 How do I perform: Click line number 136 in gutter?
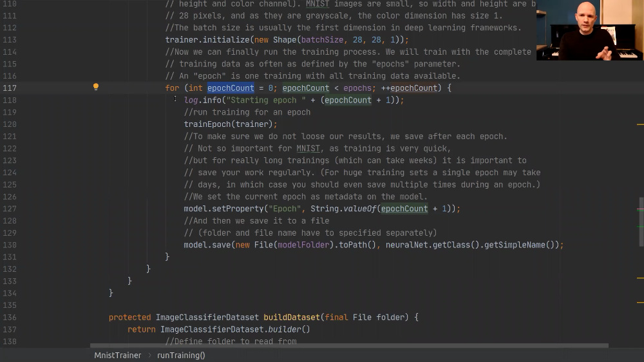coord(10,317)
